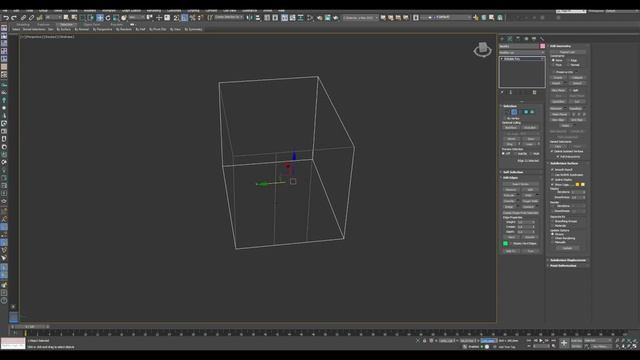Open the selection filter dropdown
640x360 pixels.
point(54,18)
